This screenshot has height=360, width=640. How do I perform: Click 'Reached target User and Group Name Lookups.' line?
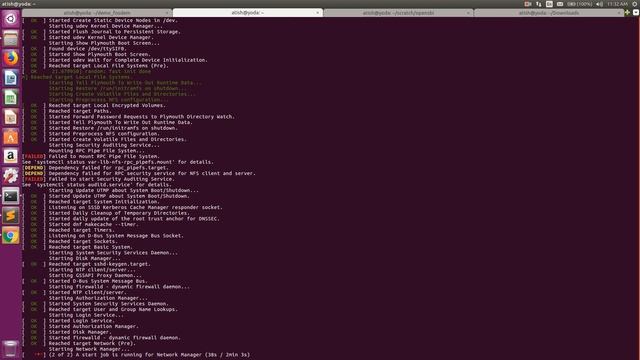tap(113, 309)
